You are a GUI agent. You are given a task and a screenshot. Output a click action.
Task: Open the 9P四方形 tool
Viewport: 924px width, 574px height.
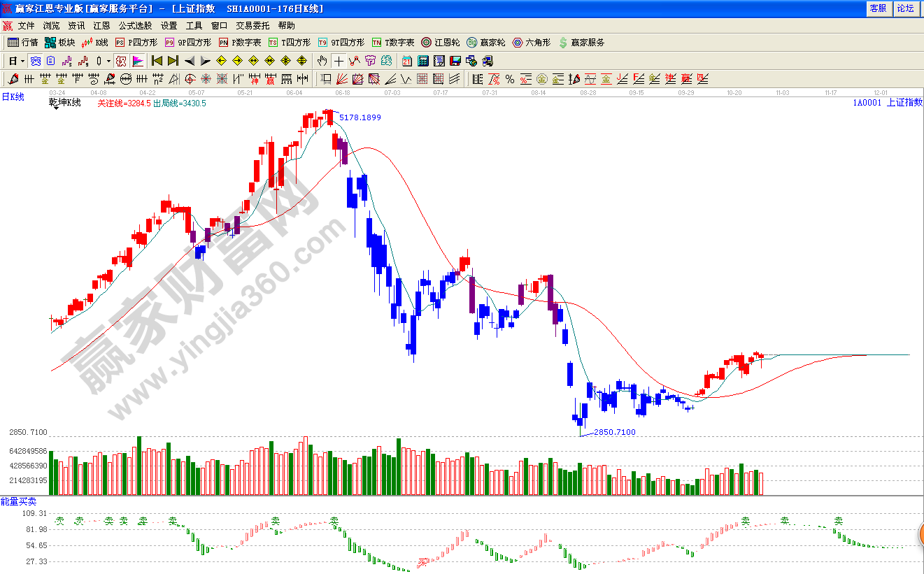187,43
